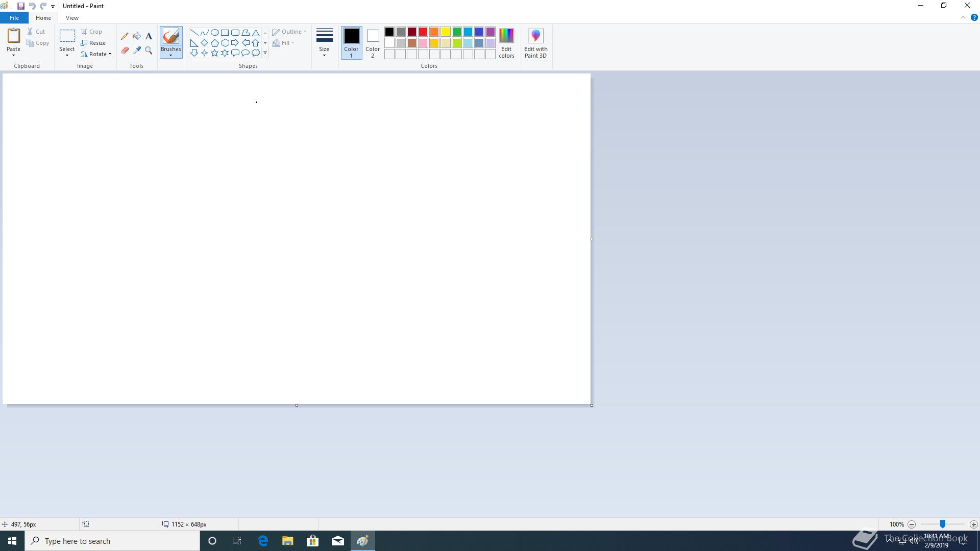The height and width of the screenshot is (551, 980).
Task: Select the Magnifier tool
Action: tap(149, 51)
